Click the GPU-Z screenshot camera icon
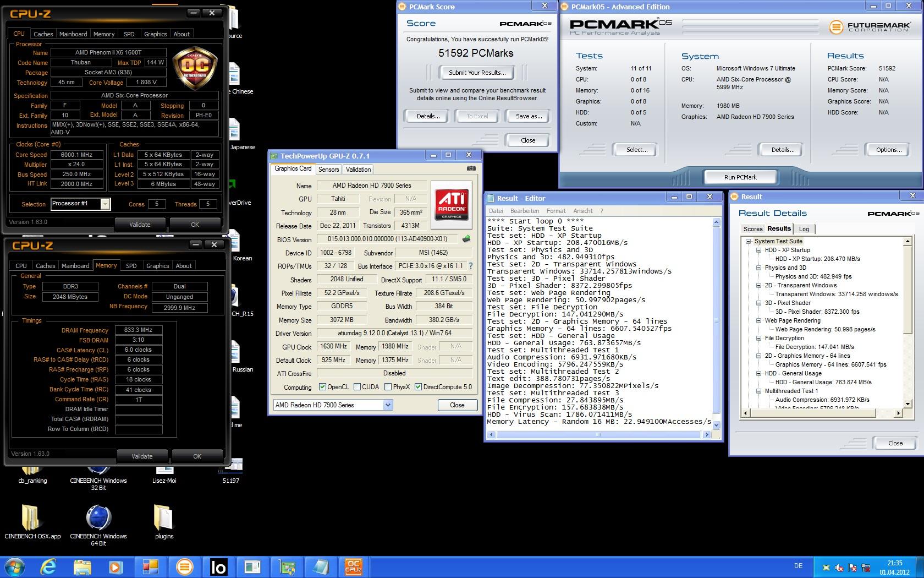 (x=471, y=168)
